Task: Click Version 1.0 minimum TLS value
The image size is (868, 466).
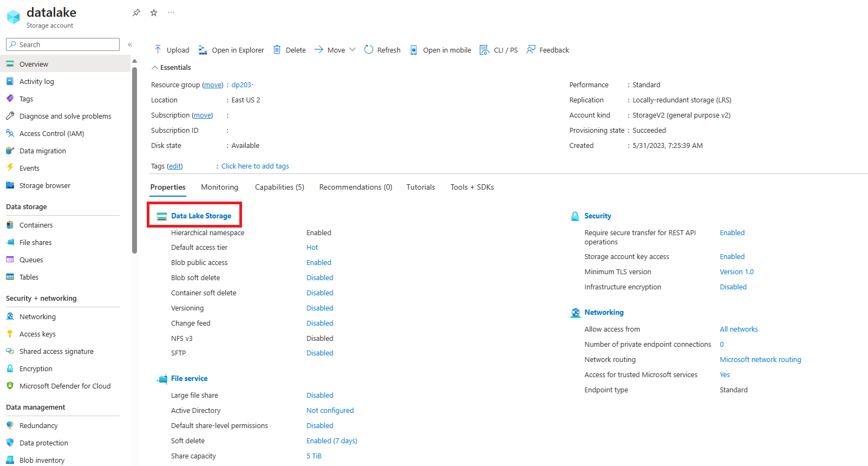Action: point(736,272)
